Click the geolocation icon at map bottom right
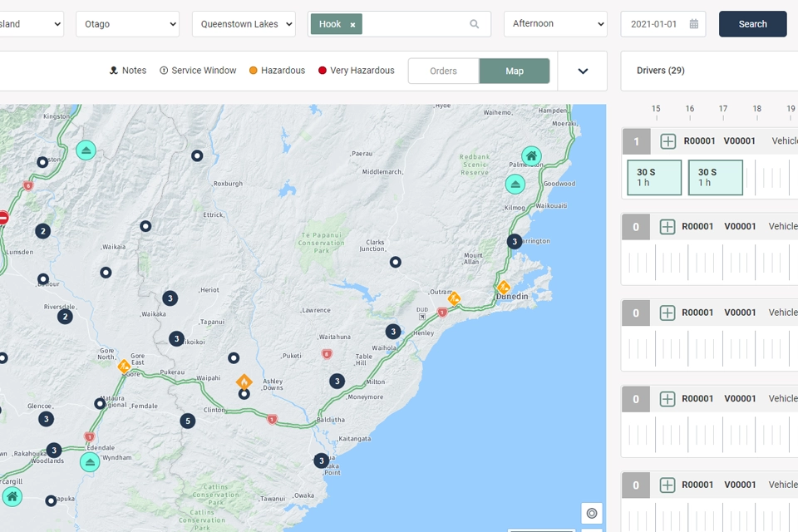Screen dimensions: 798x532 (592, 513)
